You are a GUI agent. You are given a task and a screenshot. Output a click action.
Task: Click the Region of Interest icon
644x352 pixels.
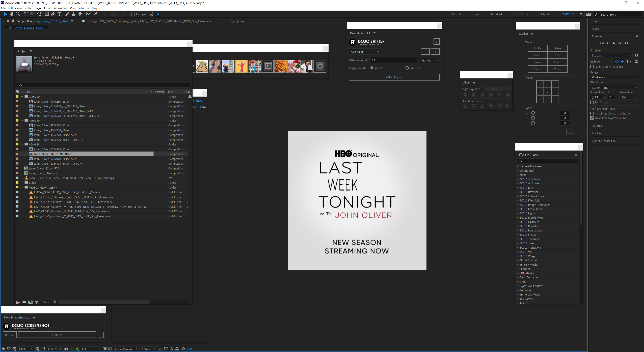pos(105,349)
